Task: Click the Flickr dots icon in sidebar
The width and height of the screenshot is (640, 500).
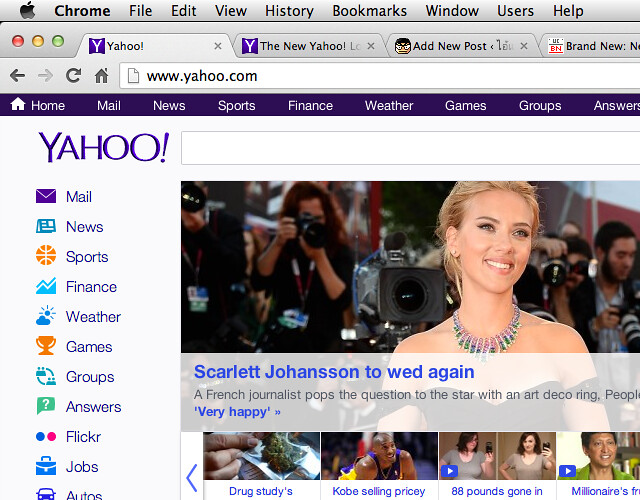Action: point(46,436)
